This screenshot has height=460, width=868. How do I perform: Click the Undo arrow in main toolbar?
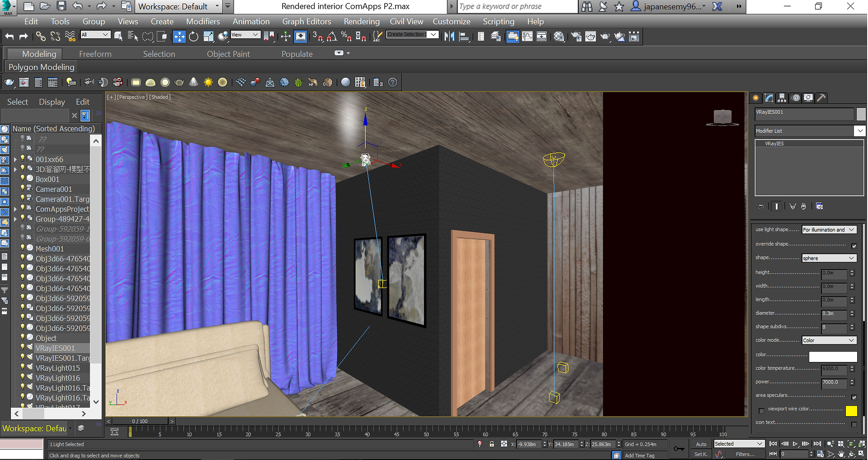click(9, 37)
